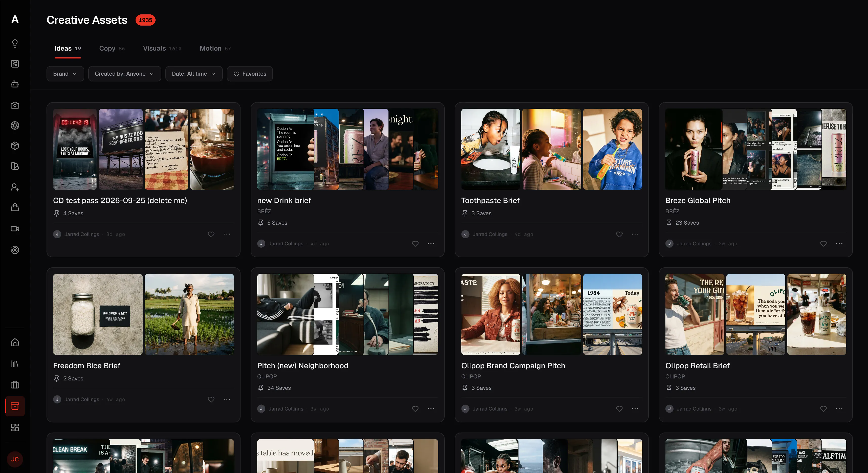
Task: Open the add-user icon in sidebar
Action: (15, 187)
